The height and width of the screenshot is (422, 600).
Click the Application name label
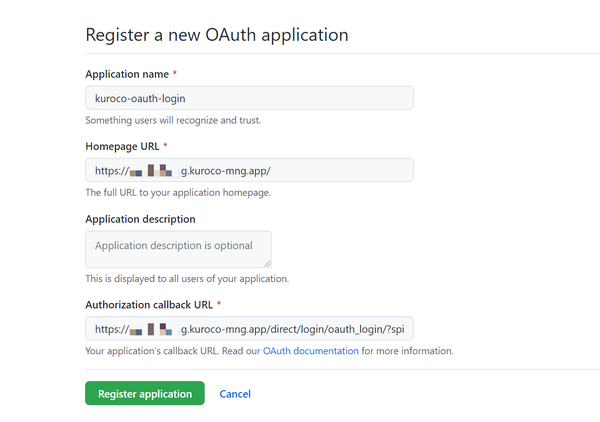[x=127, y=74]
